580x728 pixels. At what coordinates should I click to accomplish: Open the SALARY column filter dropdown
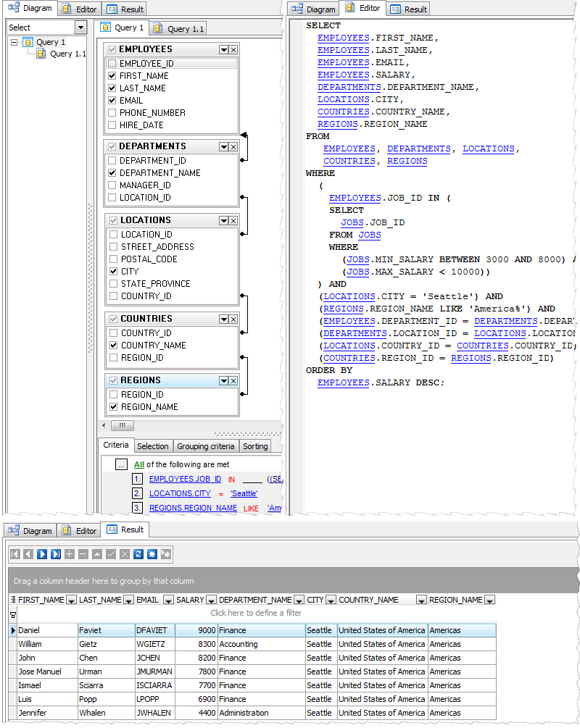(x=211, y=600)
